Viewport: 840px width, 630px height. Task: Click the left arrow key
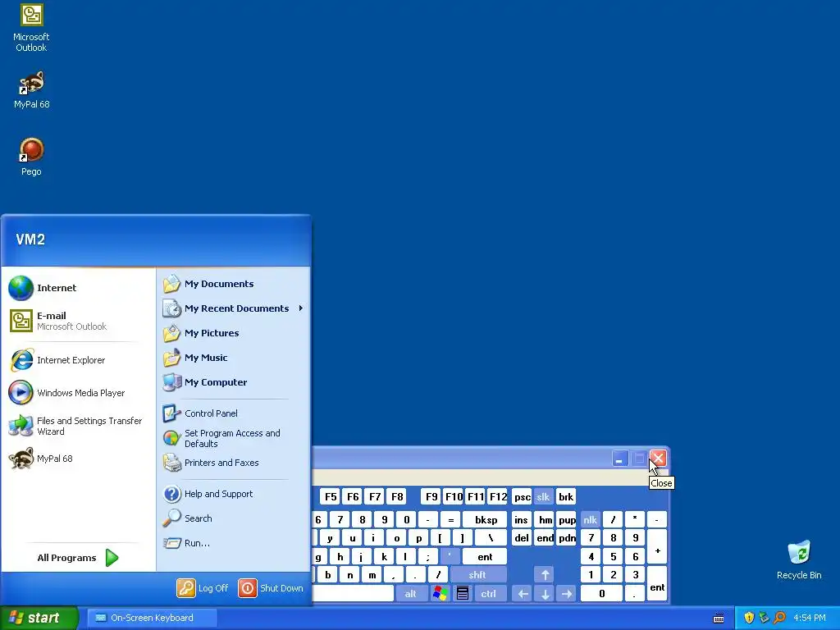point(523,594)
